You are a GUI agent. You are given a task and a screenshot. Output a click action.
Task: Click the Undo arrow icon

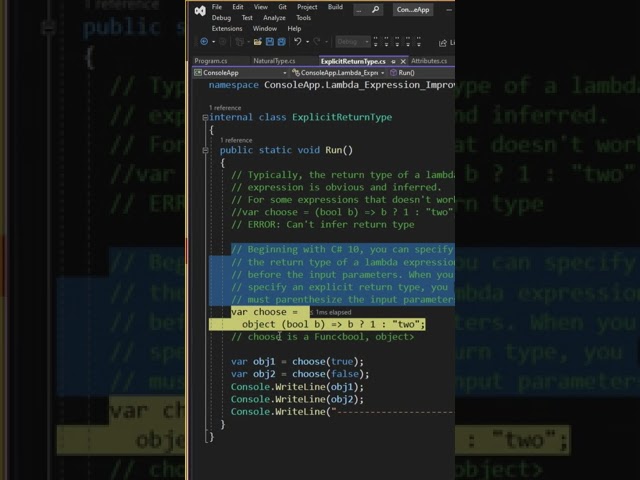pyautogui.click(x=298, y=42)
